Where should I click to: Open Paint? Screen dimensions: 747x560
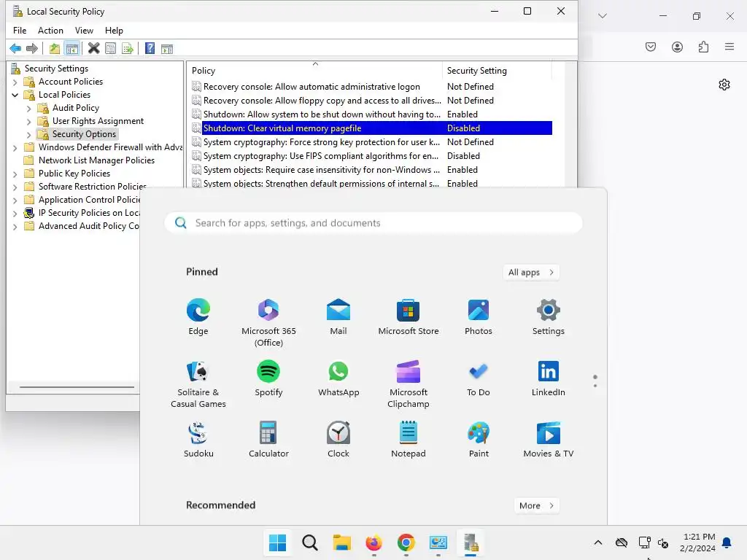tap(479, 440)
